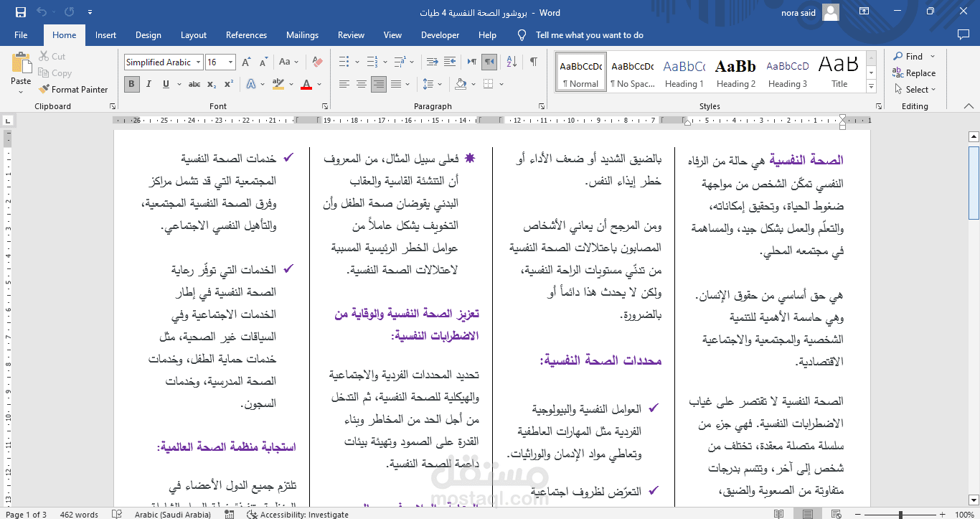Decrease font size with the small A

[264, 62]
